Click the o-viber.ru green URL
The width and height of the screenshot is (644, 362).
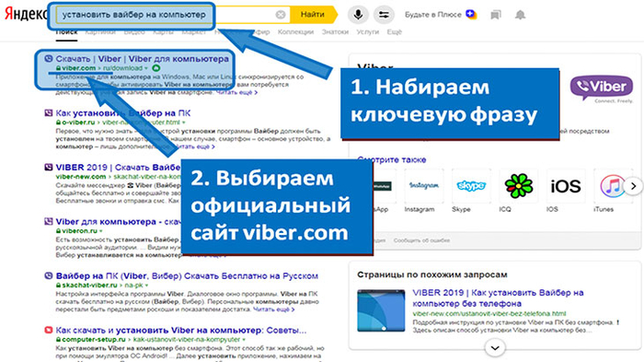(x=78, y=123)
